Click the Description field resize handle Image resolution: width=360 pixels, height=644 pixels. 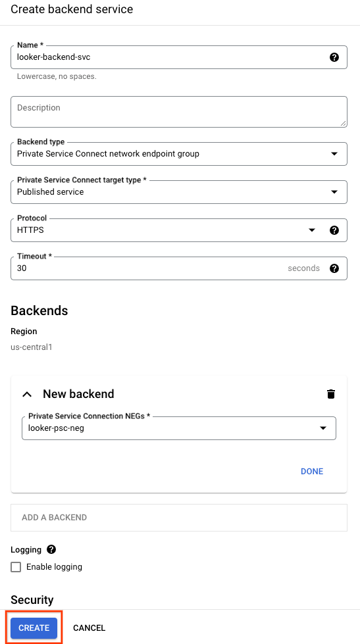(x=343, y=123)
